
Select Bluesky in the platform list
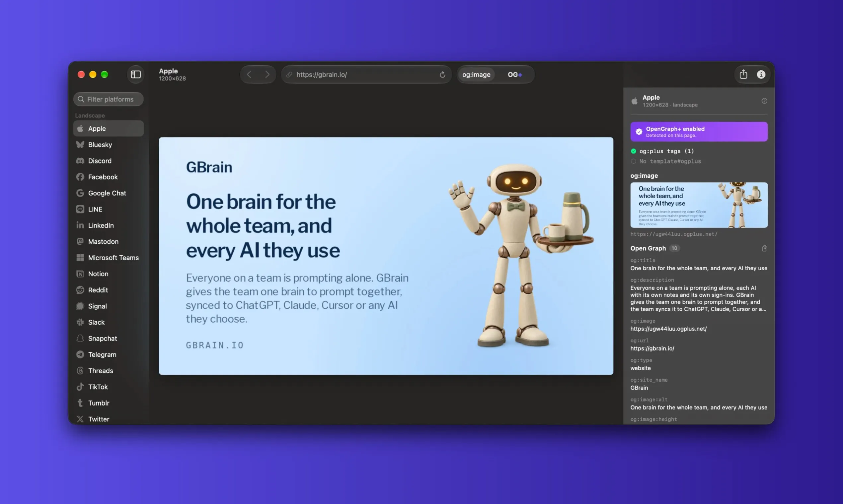(x=109, y=145)
